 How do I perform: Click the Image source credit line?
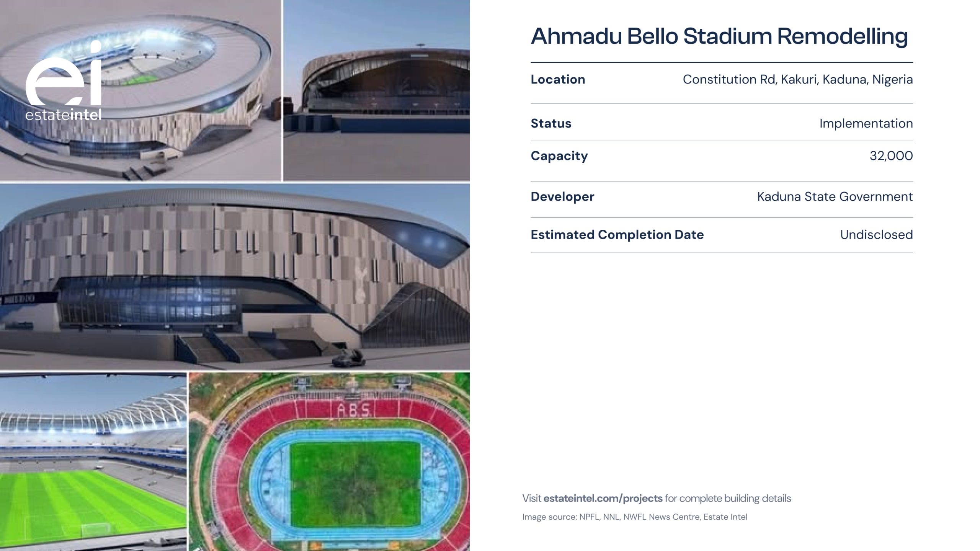[635, 517]
